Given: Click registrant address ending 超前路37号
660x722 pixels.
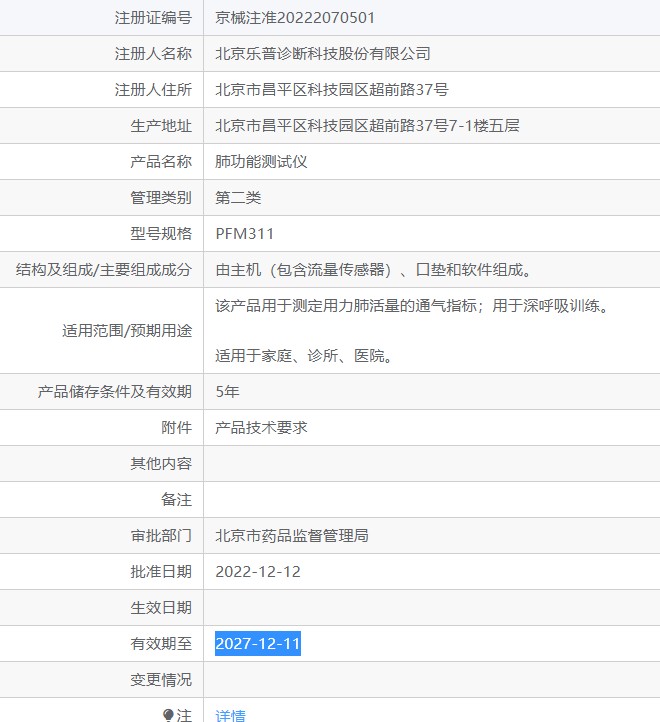Looking at the screenshot, I should 332,89.
